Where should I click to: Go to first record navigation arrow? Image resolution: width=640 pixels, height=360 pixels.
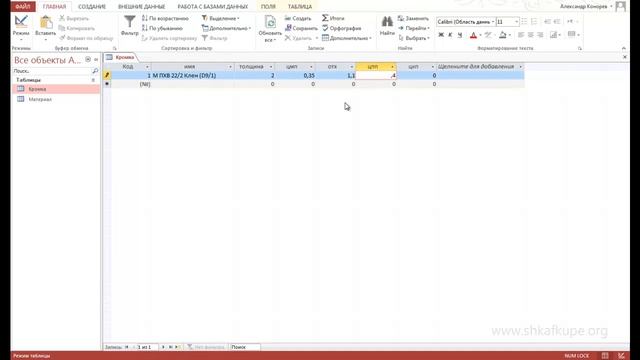[x=127, y=347]
